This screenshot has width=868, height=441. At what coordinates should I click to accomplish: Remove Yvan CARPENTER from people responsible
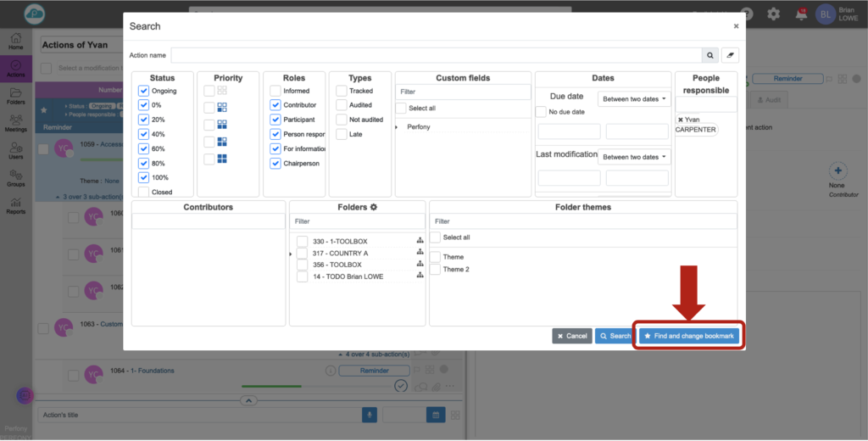tap(680, 120)
